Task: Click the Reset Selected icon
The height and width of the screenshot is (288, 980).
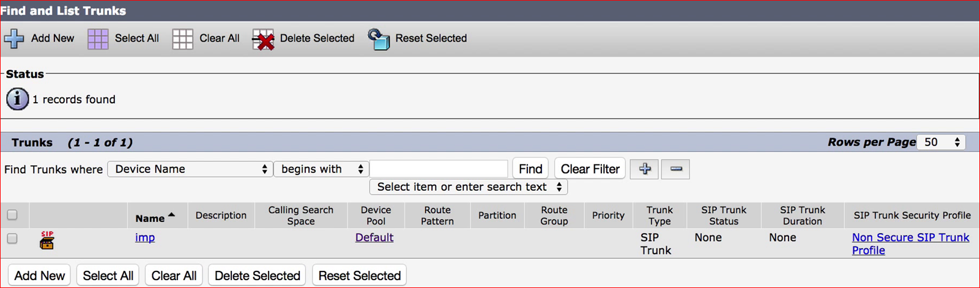Action: [x=379, y=39]
